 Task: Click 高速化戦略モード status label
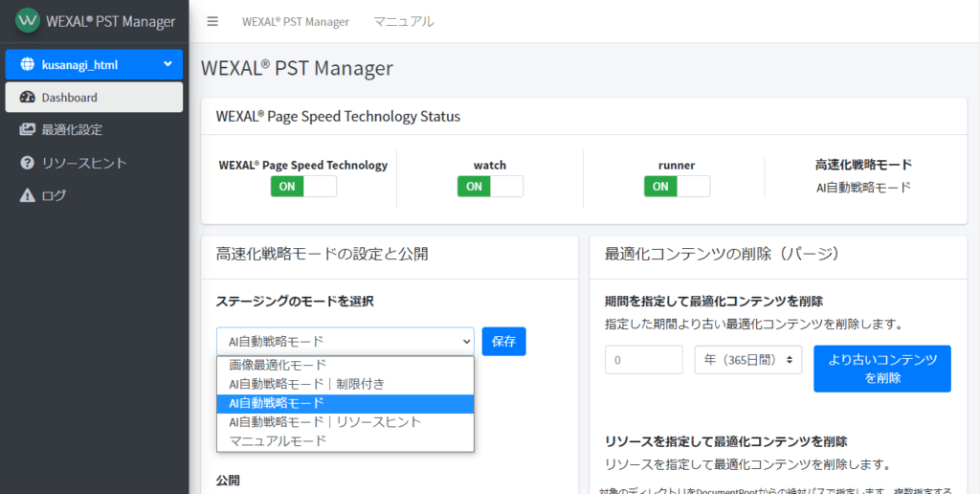click(x=863, y=165)
